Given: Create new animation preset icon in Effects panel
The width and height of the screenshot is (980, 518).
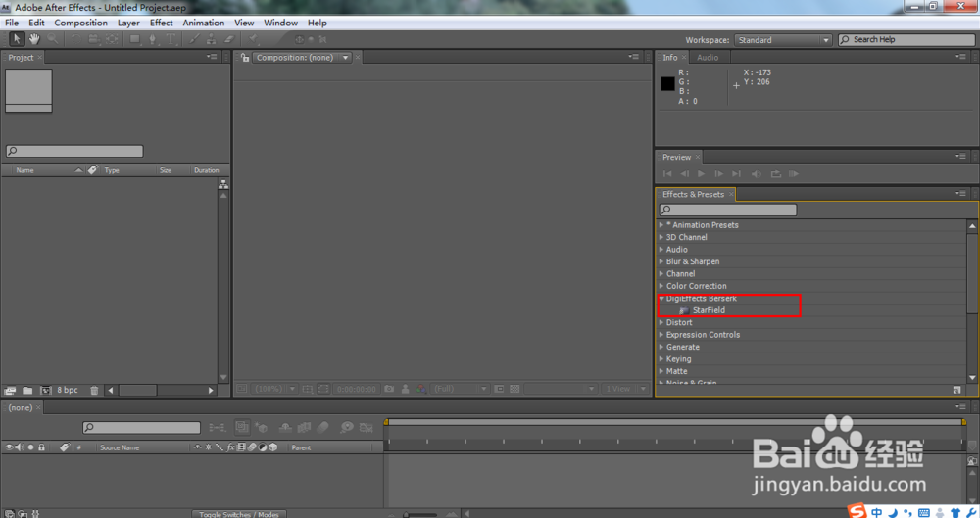Looking at the screenshot, I should coord(956,390).
